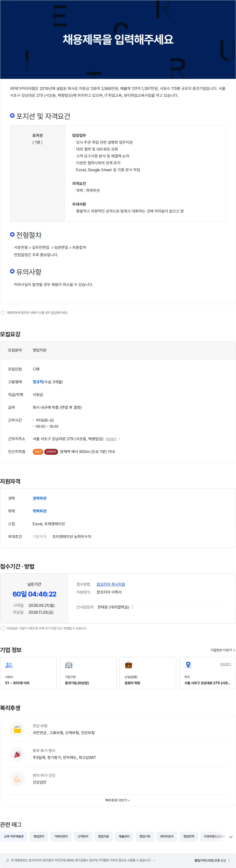Click the 채용제목을 입력해주세요 banner title
Screen dimensions: 236x868
[118, 39]
